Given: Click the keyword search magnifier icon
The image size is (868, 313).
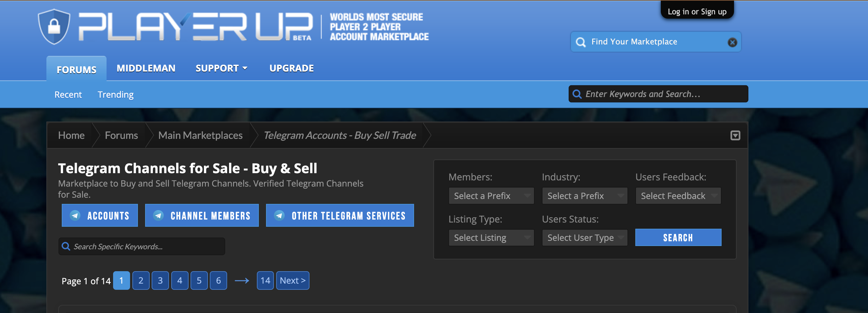Looking at the screenshot, I should pyautogui.click(x=577, y=94).
